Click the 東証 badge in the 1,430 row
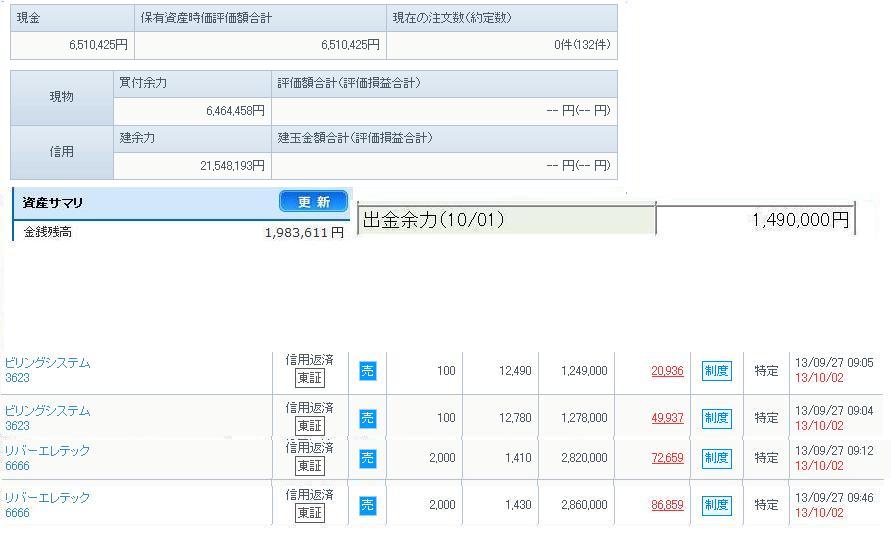891x538 pixels. pos(310,513)
